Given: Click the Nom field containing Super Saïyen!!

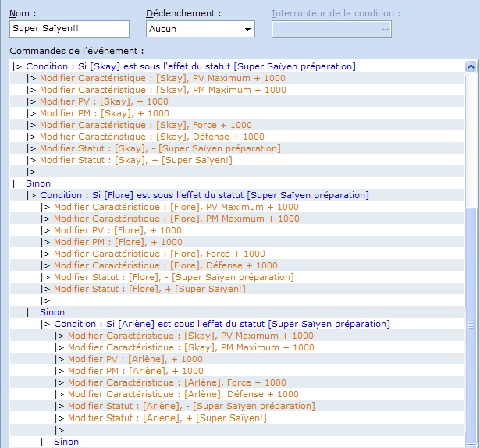Looking at the screenshot, I should point(69,29).
